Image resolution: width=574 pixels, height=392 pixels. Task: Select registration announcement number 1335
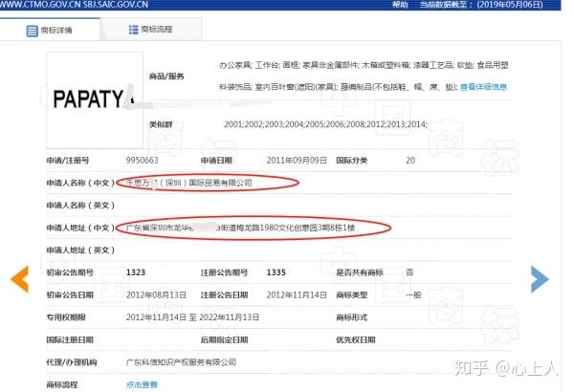pyautogui.click(x=276, y=272)
